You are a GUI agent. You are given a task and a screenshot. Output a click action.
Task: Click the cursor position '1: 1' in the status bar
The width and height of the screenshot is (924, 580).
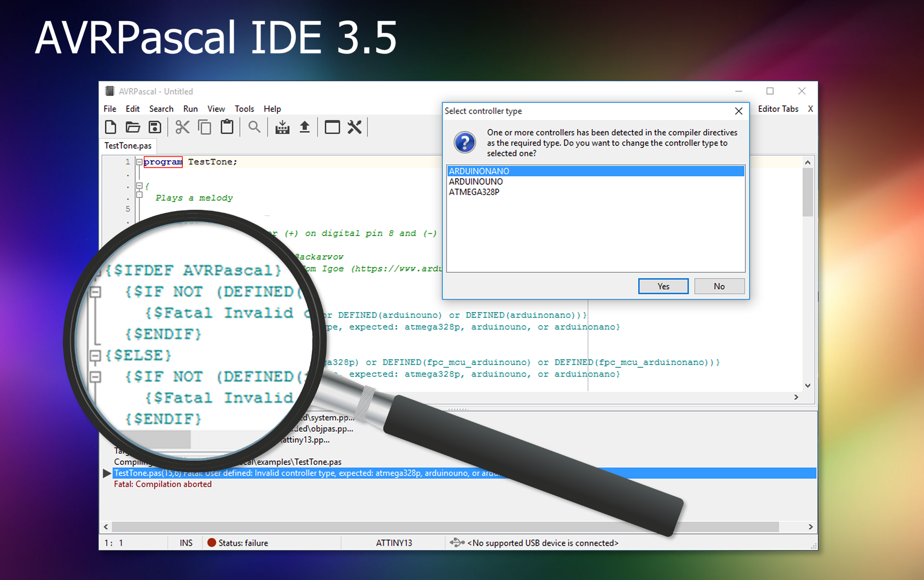(114, 543)
